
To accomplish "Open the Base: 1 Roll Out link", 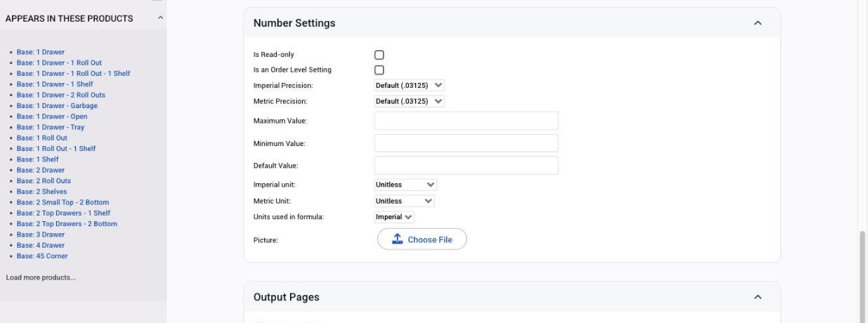I will [42, 138].
